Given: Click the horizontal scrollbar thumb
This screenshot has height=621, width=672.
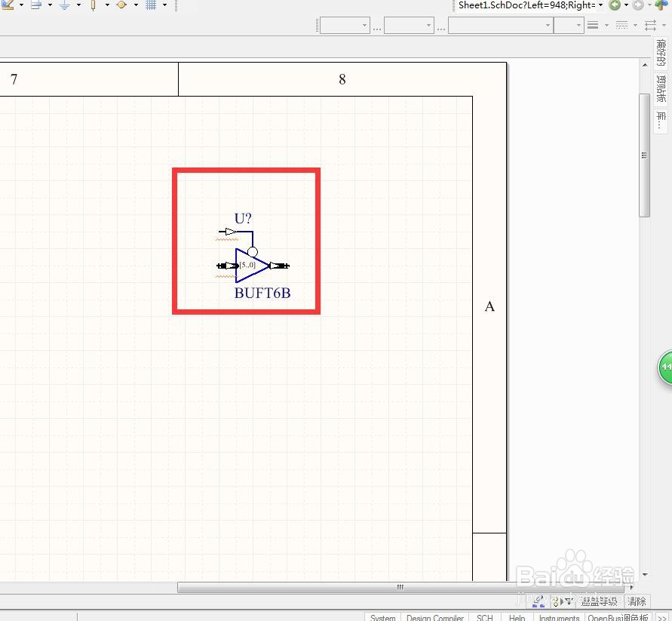Looking at the screenshot, I should tap(401, 587).
